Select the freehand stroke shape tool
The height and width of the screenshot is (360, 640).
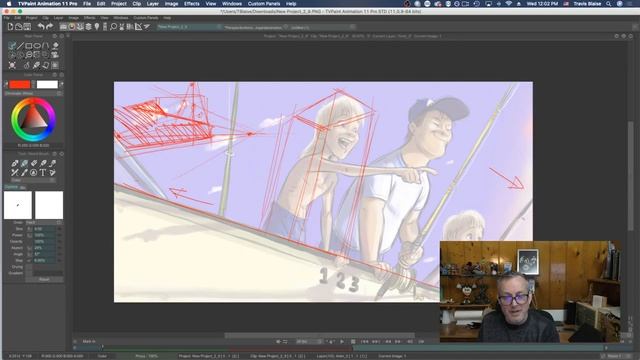pyautogui.click(x=12, y=46)
